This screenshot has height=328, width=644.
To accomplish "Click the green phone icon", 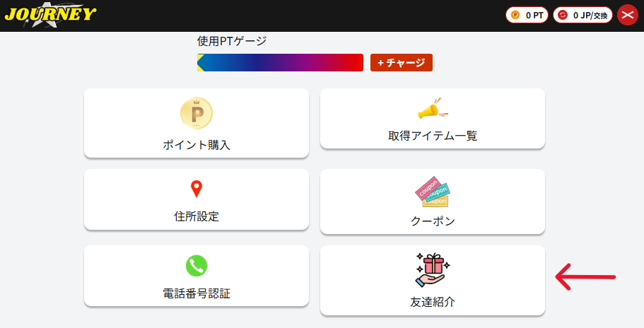I will click(197, 265).
